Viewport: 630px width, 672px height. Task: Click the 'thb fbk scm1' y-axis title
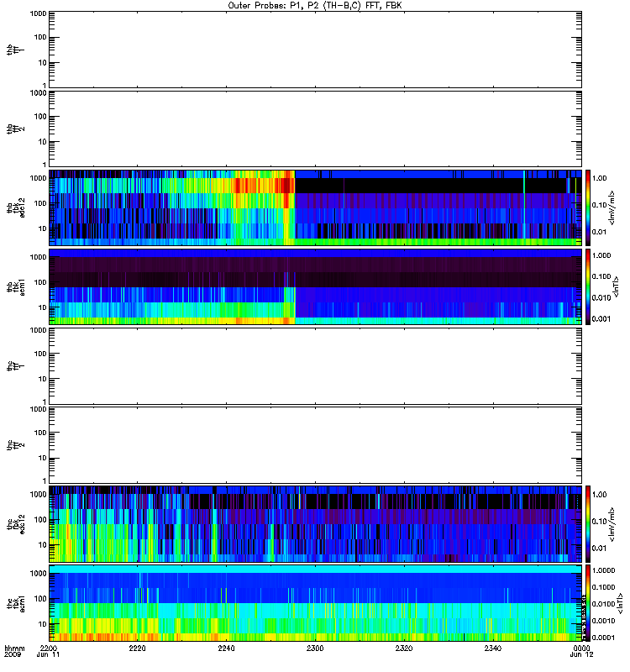point(16,286)
